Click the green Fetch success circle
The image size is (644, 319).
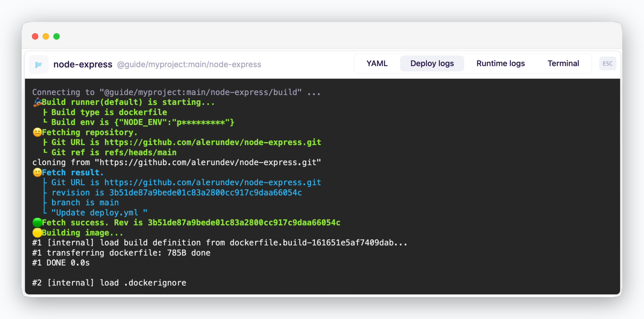click(x=37, y=222)
